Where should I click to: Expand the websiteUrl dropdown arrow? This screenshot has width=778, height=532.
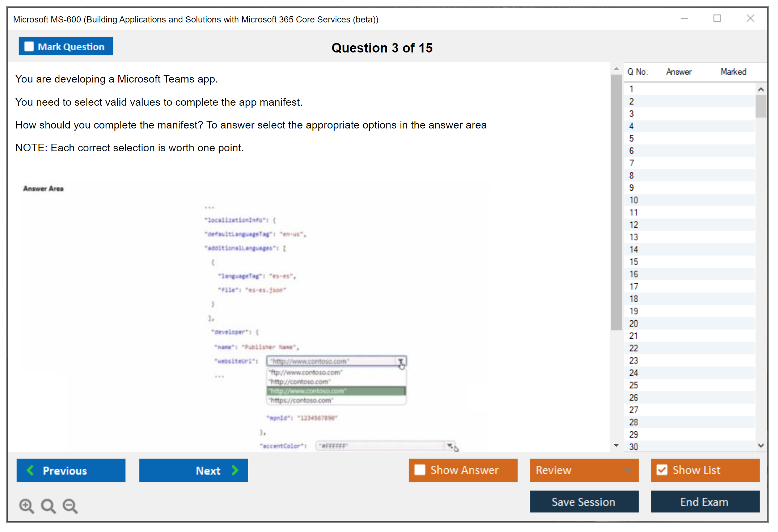click(x=401, y=361)
